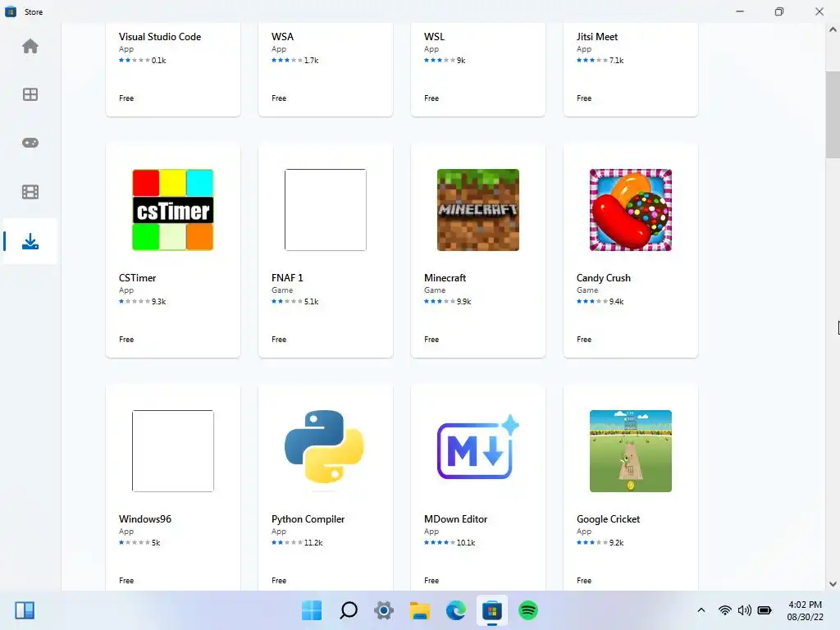Click the FNAF 1 title text
Screen dimensions: 840x630
coord(287,278)
